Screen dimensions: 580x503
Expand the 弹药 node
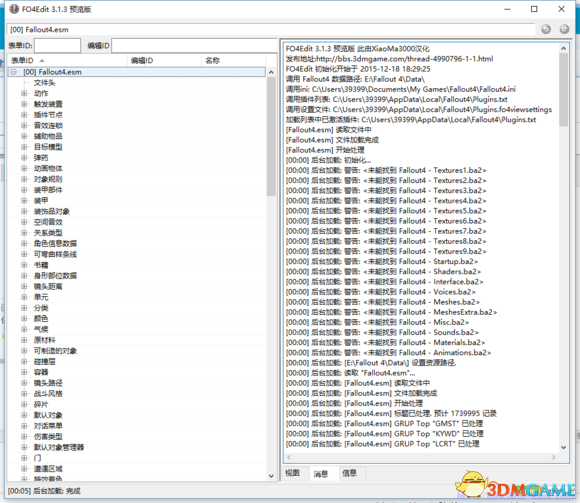[24, 158]
